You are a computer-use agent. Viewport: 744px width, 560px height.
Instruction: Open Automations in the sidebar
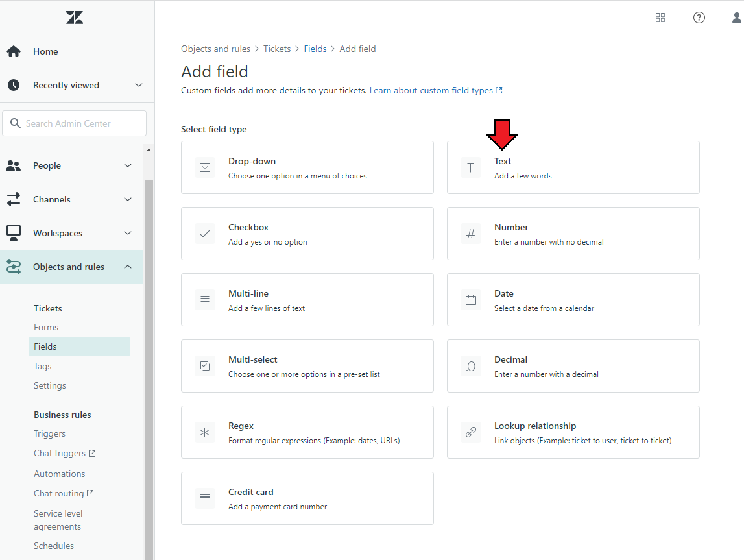click(59, 474)
